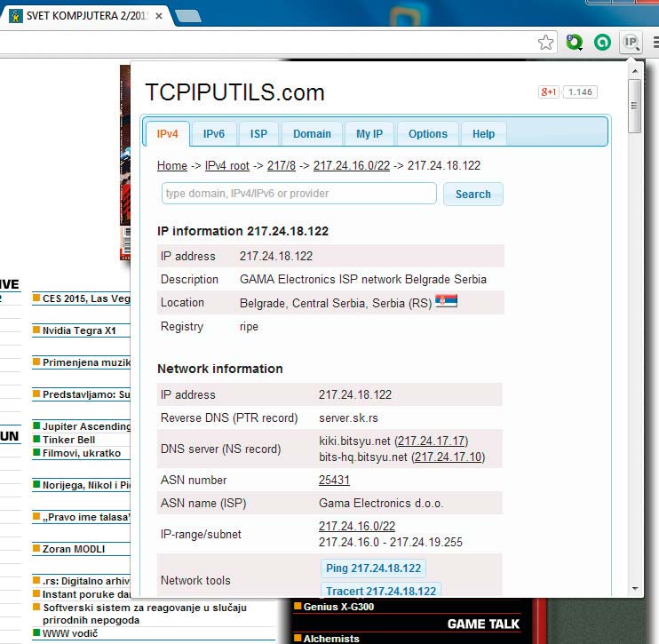Open the Nvidia Tegra X1 article
659x644 pixels.
tap(79, 330)
